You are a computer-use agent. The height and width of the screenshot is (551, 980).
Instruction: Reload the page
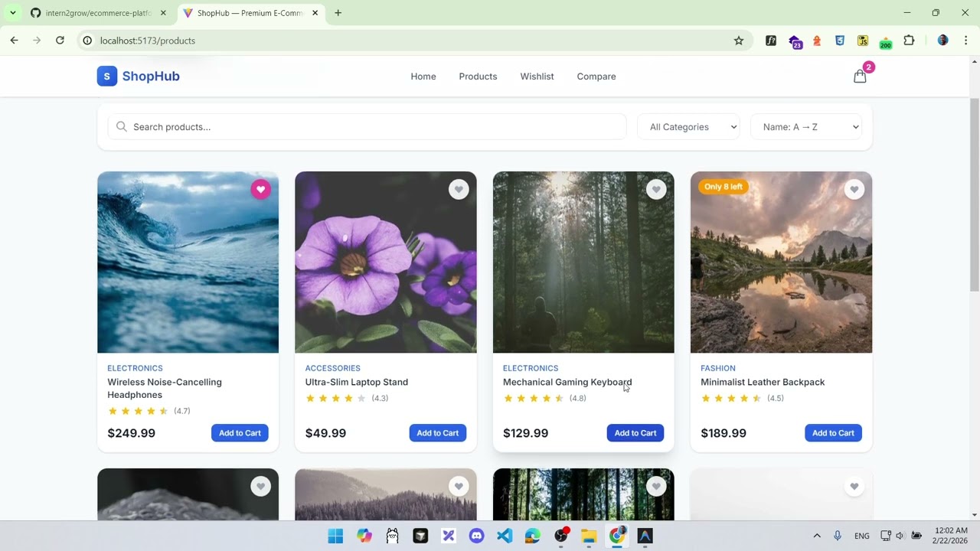(x=60, y=41)
